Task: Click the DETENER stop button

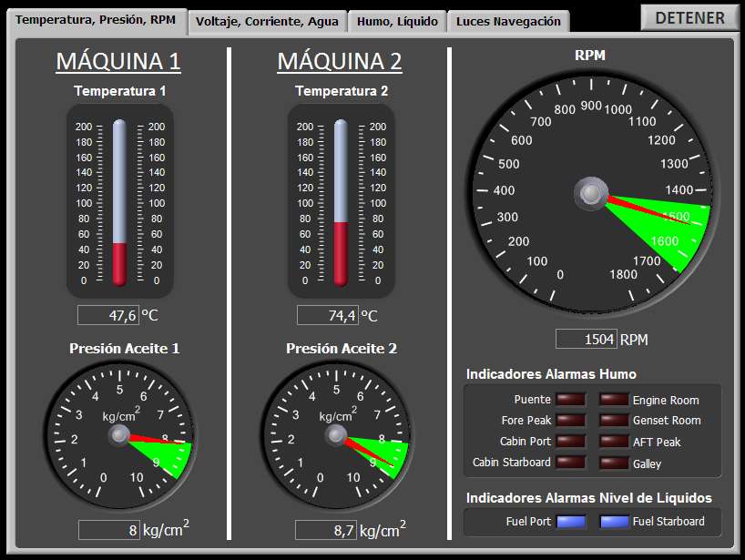Action: 690,17
